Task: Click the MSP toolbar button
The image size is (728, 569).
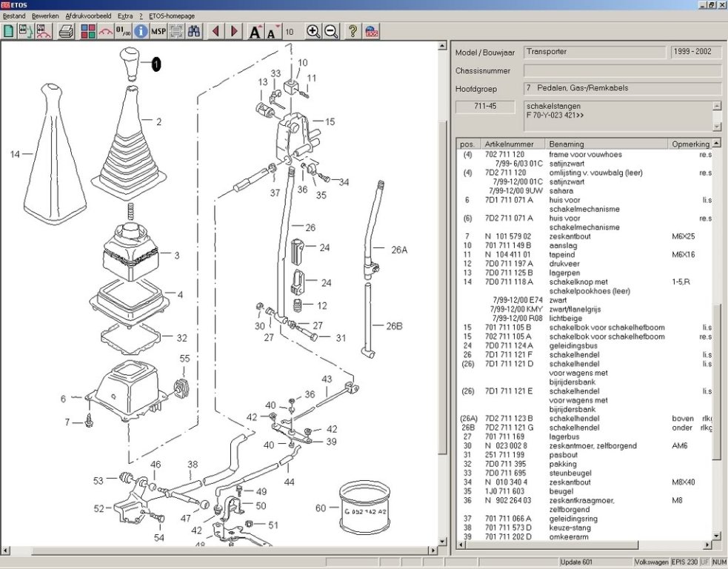Action: pyautogui.click(x=158, y=31)
